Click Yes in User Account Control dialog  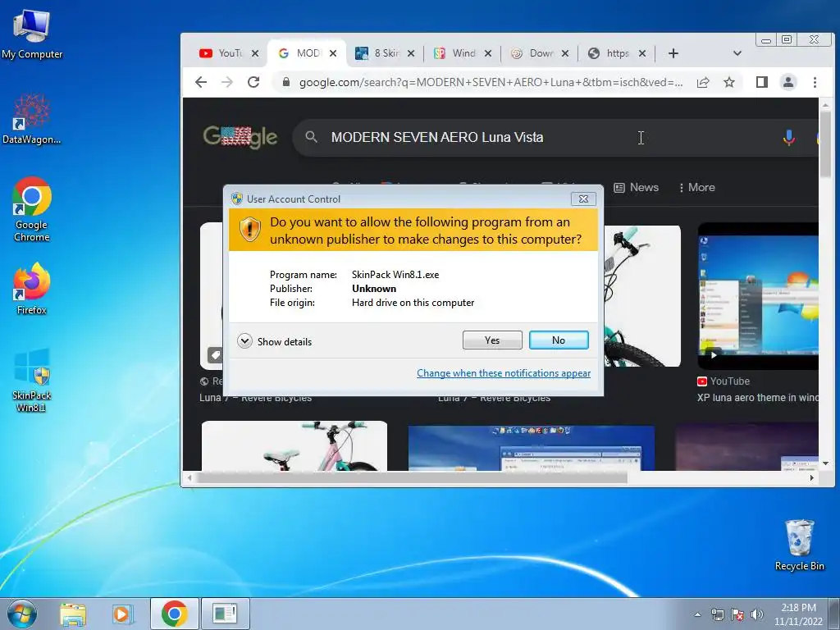point(492,340)
